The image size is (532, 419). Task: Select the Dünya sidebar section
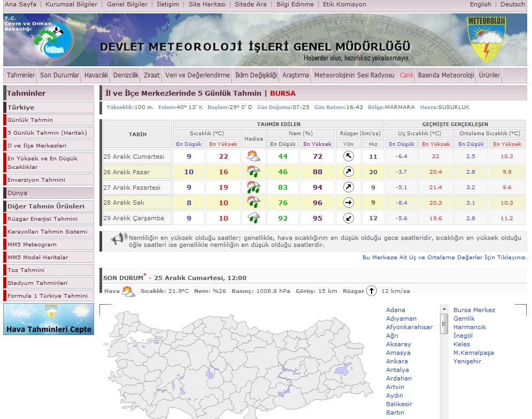tap(49, 193)
